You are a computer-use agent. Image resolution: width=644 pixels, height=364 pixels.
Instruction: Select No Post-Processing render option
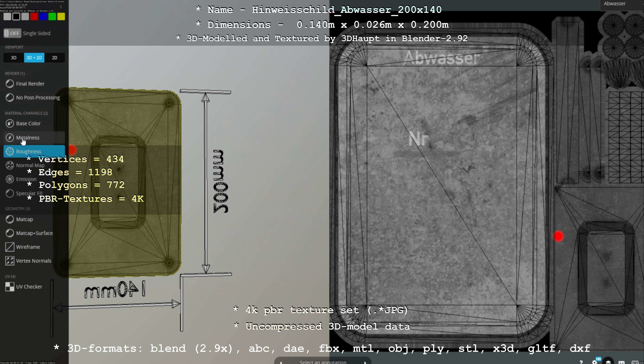point(10,98)
